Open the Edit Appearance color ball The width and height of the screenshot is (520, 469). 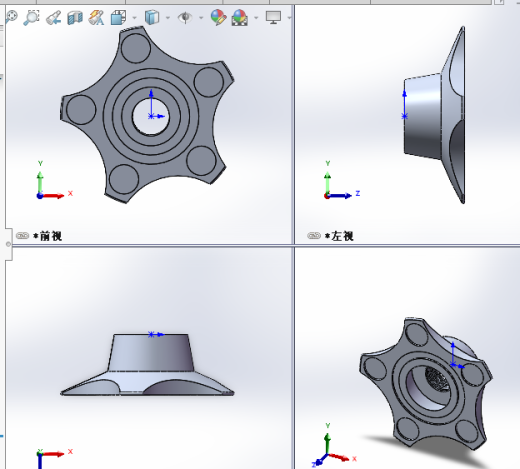218,17
